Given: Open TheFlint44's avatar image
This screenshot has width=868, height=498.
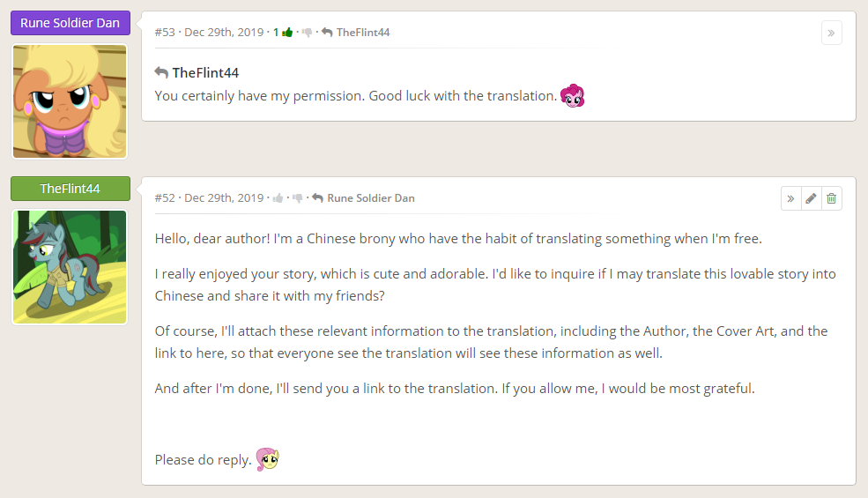Looking at the screenshot, I should click(70, 267).
